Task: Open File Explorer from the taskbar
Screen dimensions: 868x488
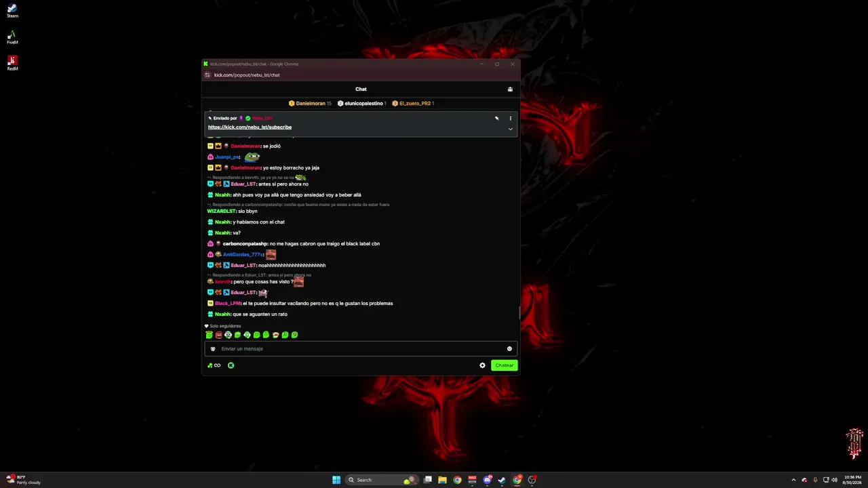Action: (442, 480)
